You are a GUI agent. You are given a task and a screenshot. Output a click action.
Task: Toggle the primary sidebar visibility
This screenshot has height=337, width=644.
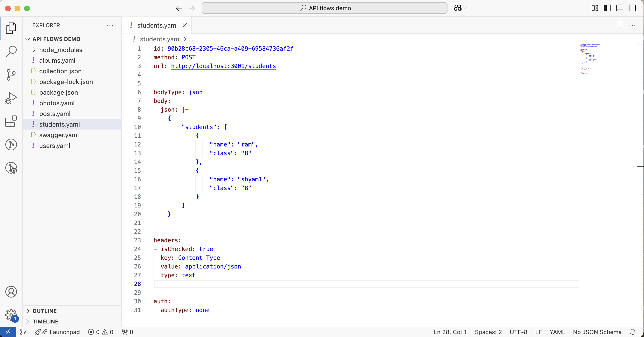coord(607,8)
